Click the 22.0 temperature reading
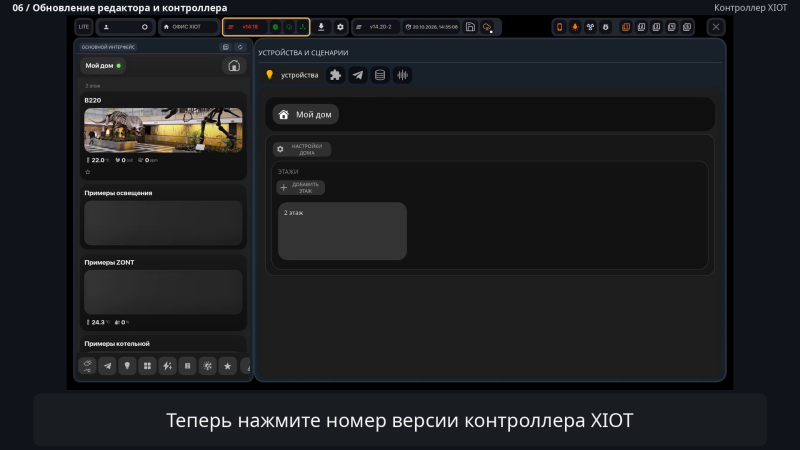 point(98,160)
